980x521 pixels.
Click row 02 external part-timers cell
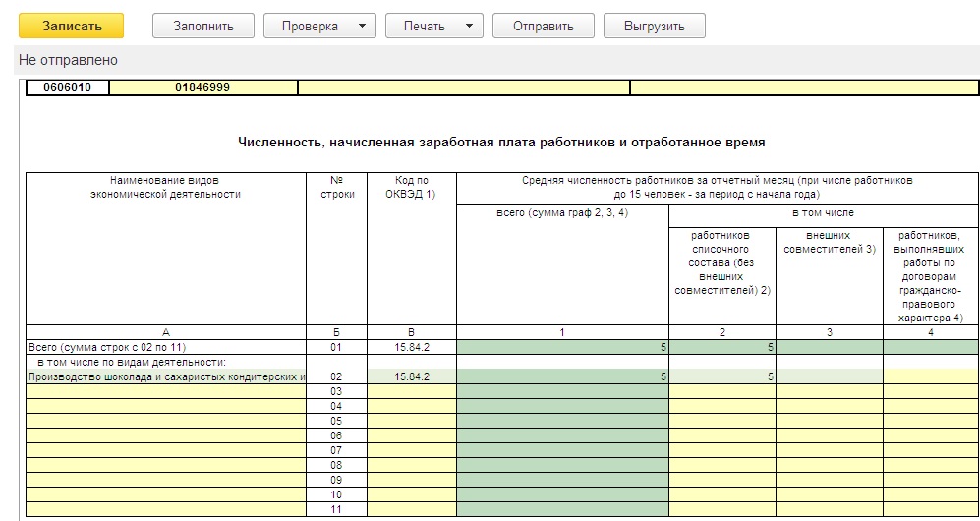pyautogui.click(x=830, y=376)
